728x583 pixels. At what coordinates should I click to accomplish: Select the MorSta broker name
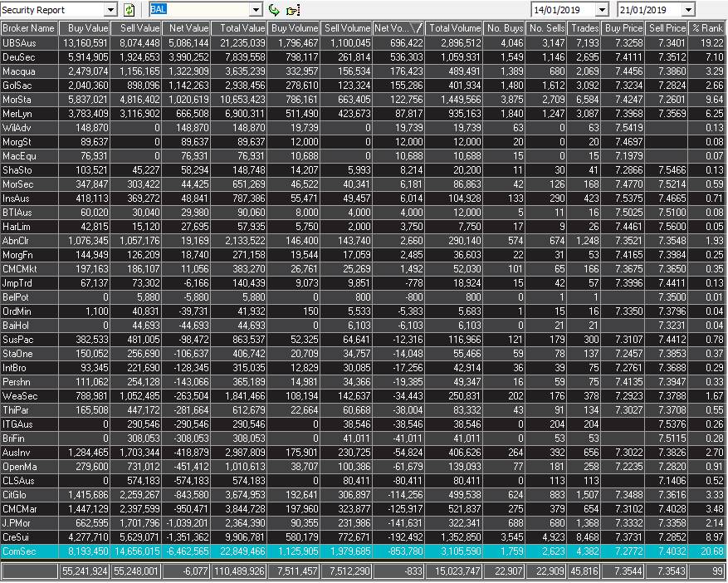pyautogui.click(x=17, y=100)
